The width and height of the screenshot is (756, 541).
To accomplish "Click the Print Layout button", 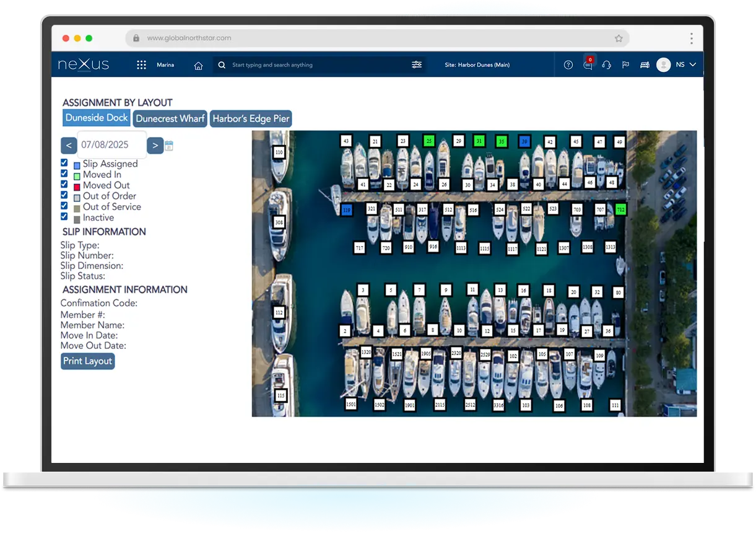I will [87, 361].
